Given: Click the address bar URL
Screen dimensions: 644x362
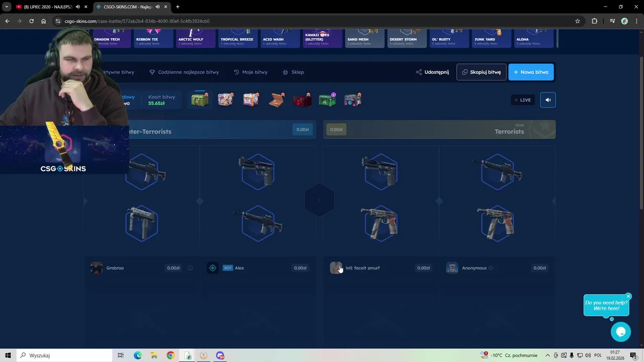Looking at the screenshot, I should click(x=137, y=21).
